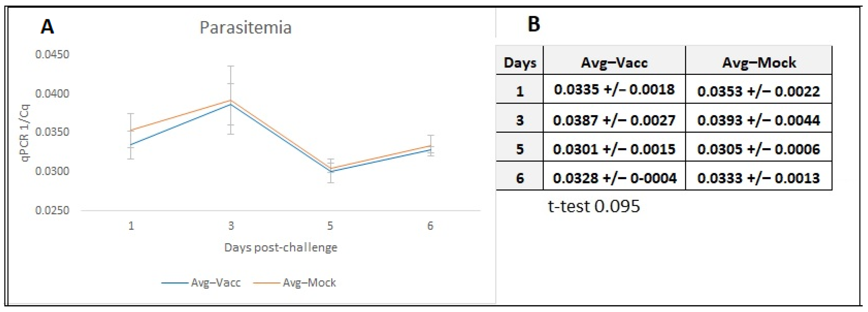Select the qPCR 1/Cq y-axis title
Screen dimensions: 868x312
pyautogui.click(x=25, y=133)
